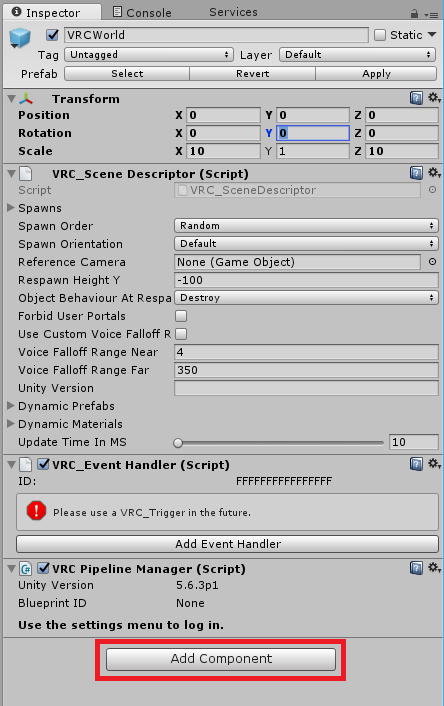Open VRC_Event Handler help book icon

[x=416, y=464]
